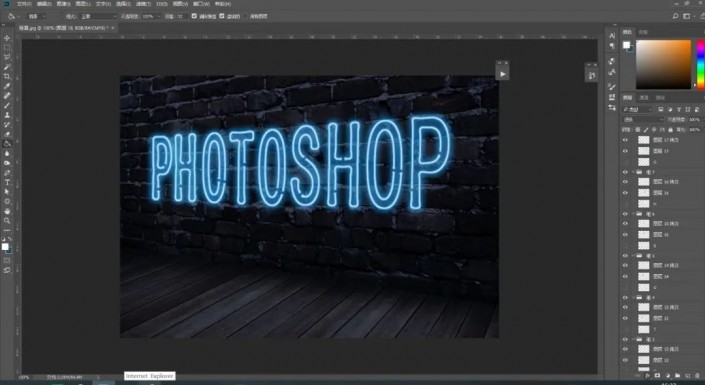Select the Crop tool

(7, 76)
